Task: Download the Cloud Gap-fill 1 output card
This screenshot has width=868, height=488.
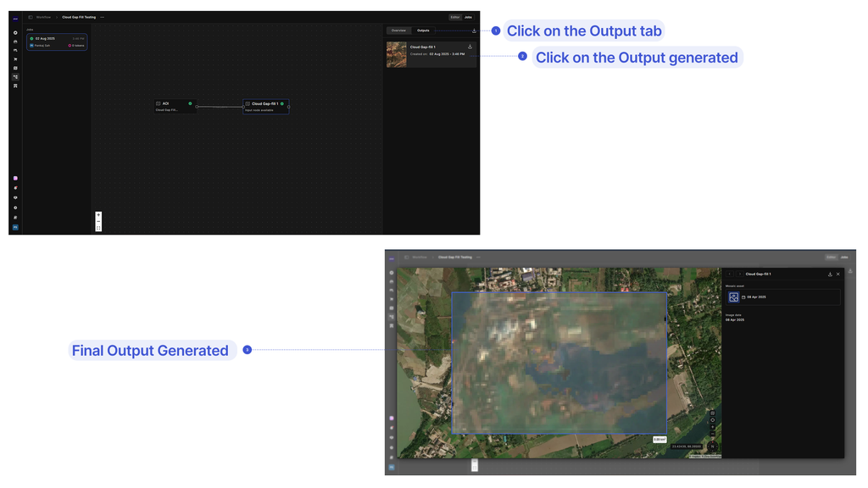Action: tap(470, 47)
